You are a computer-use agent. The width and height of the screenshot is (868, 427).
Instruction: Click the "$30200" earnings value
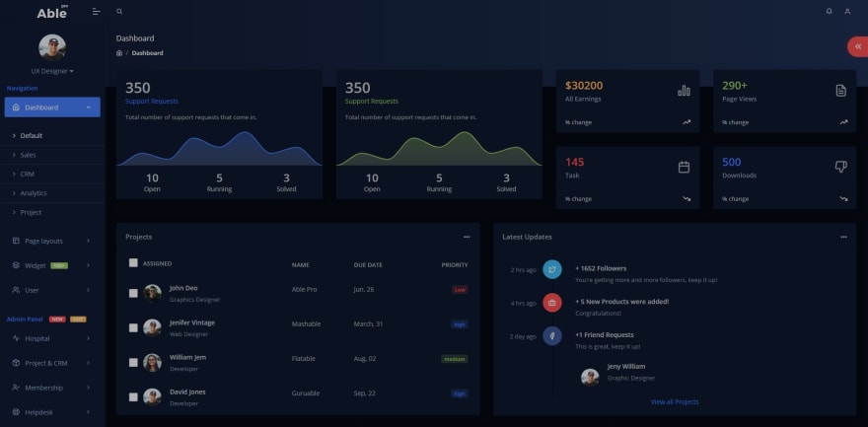[584, 86]
